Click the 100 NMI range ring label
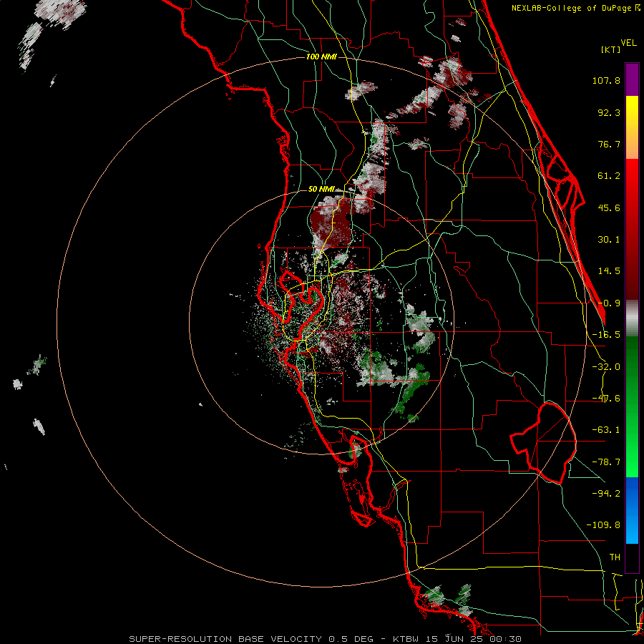 click(x=321, y=57)
